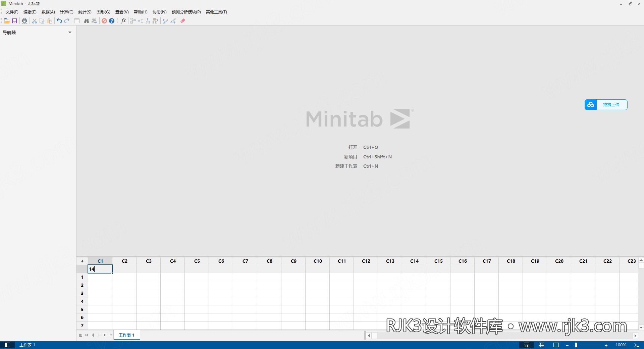Toggle the navigator panel in the status bar
The width and height of the screenshot is (644, 349).
[x=7, y=345]
